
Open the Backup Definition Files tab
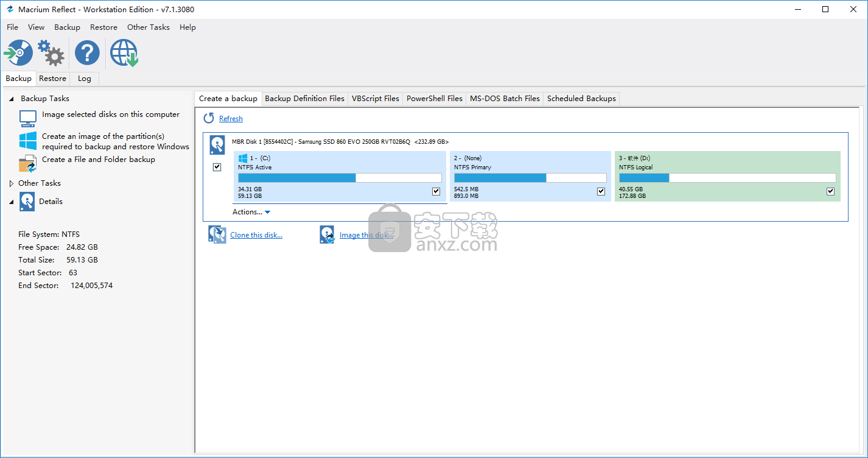[305, 99]
